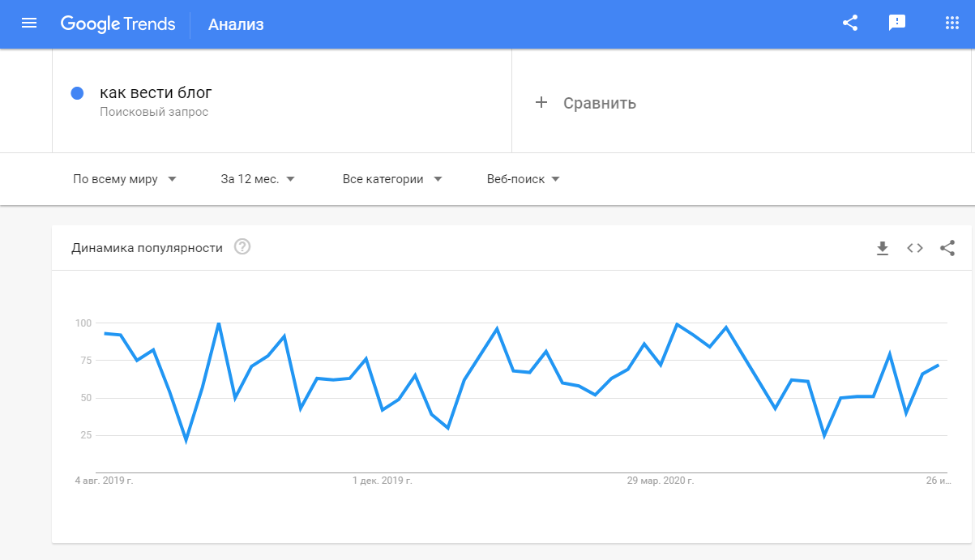Open the Веб-поиск search type dropdown
The image size is (975, 560).
pyautogui.click(x=524, y=179)
